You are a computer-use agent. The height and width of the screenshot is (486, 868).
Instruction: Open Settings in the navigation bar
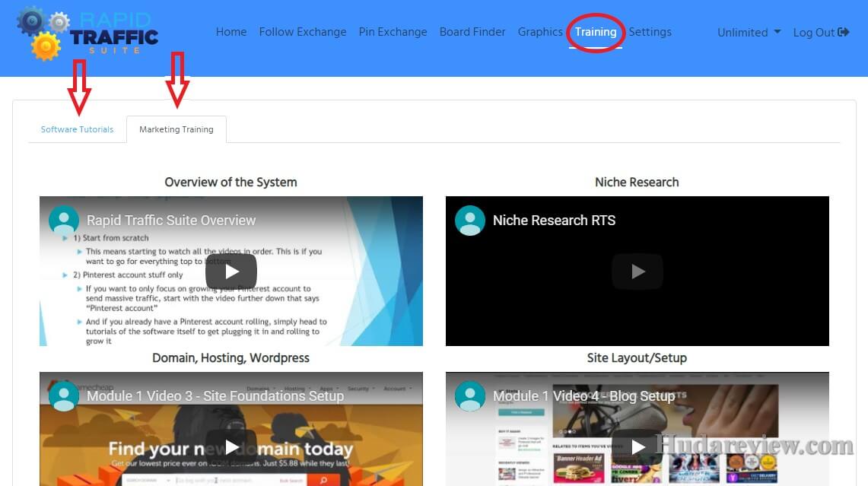click(x=650, y=32)
